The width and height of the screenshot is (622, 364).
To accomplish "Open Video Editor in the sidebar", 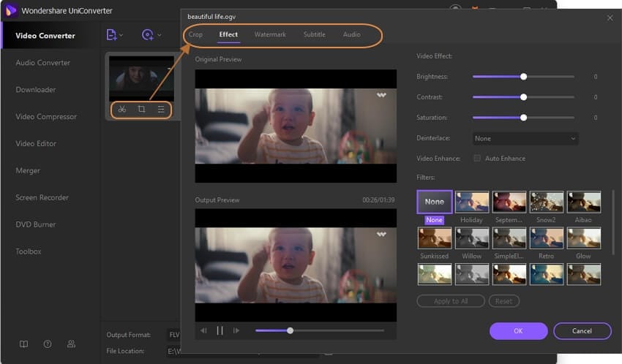I will click(36, 143).
